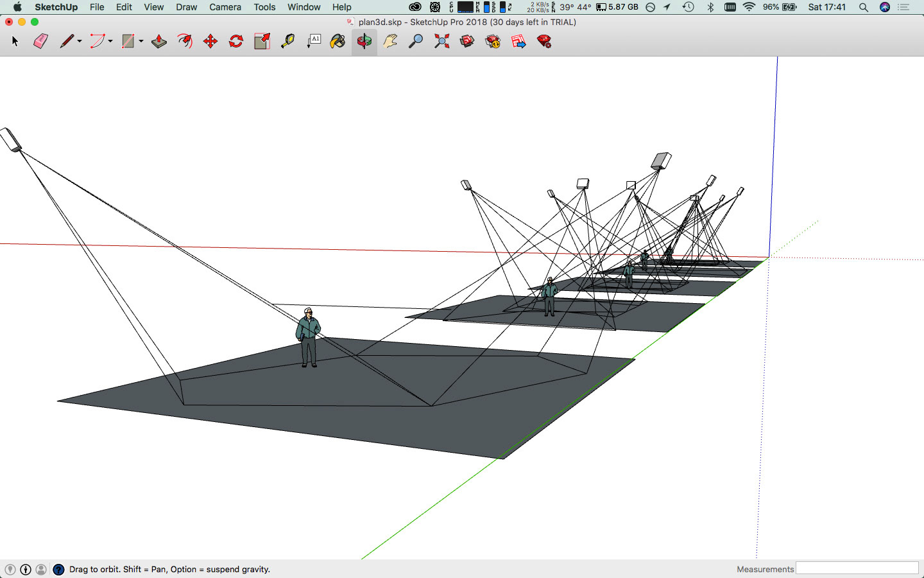Click the geo-location status bar icon

click(x=10, y=570)
